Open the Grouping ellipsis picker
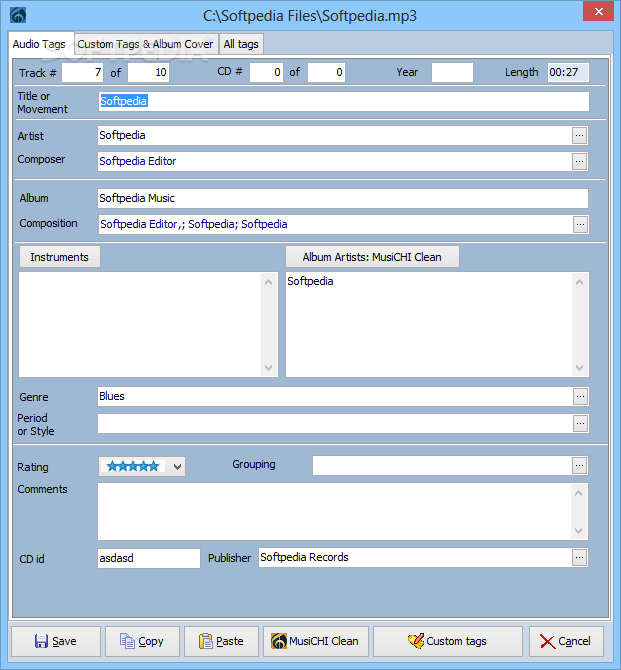Viewport: 621px width, 670px height. point(579,465)
